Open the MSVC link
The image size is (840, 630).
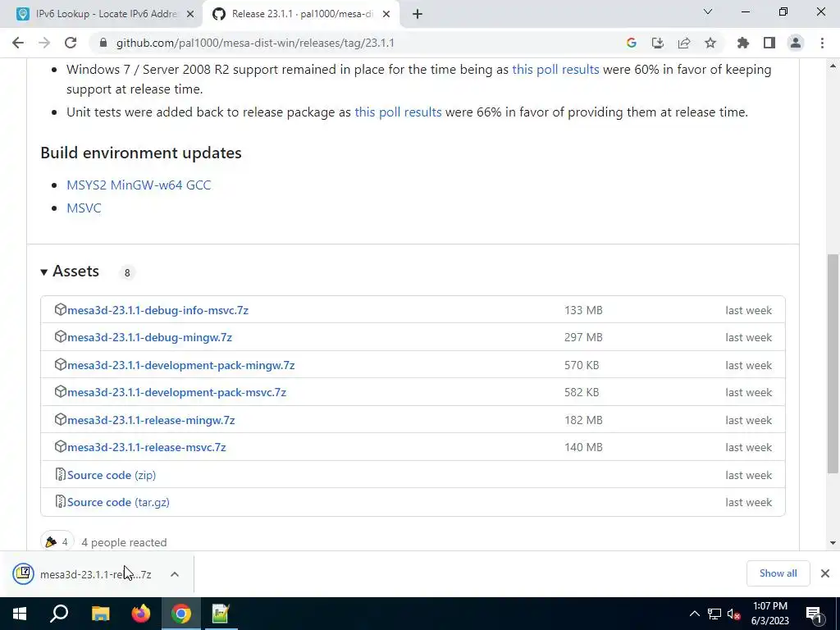84,208
